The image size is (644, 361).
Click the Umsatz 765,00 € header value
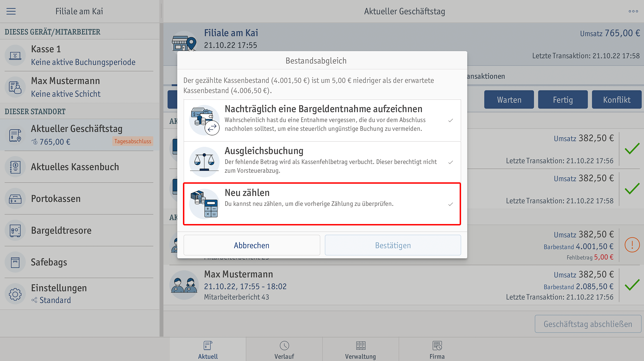click(610, 33)
